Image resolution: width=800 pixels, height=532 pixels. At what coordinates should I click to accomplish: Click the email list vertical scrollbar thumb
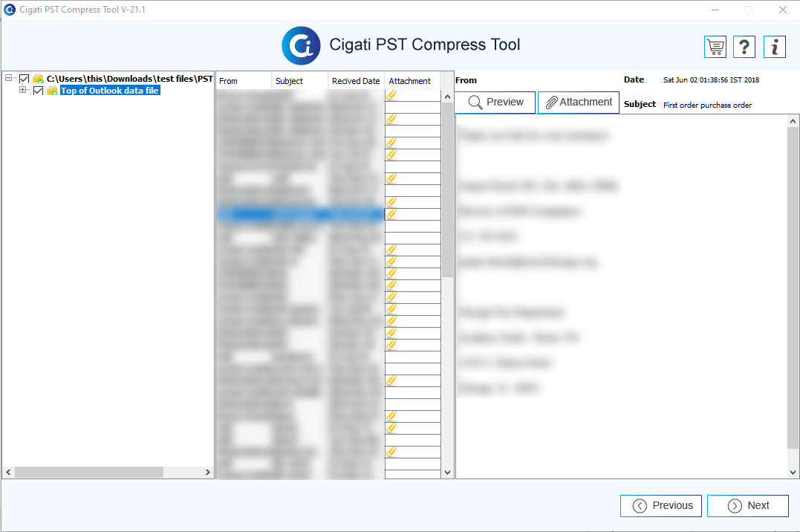[447, 190]
